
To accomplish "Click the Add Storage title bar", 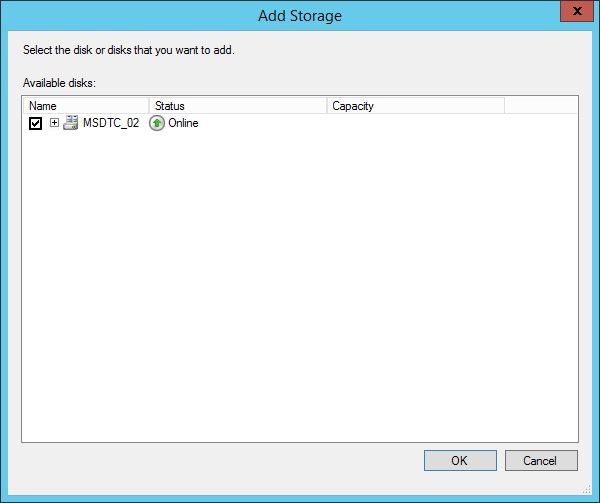I will coord(299,14).
